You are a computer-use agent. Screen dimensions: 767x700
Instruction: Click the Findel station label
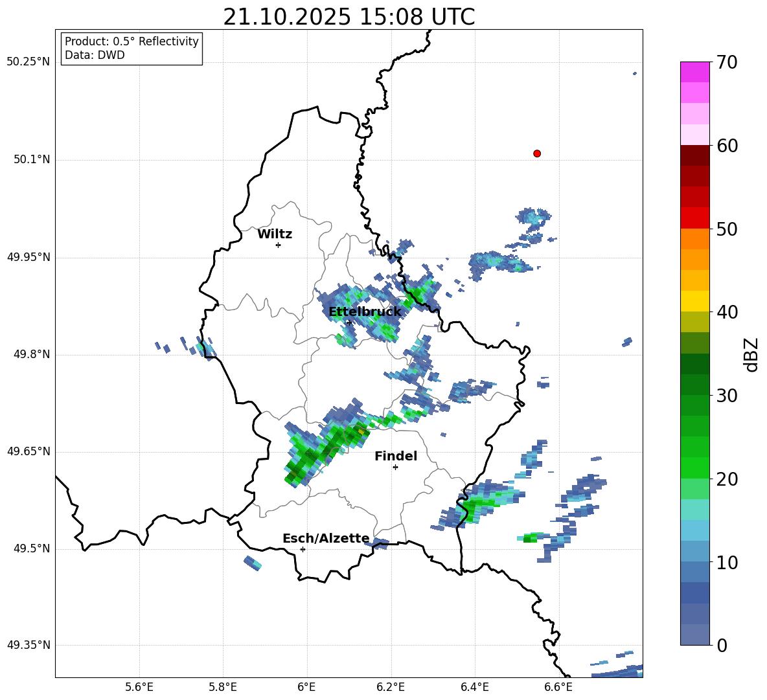point(396,456)
